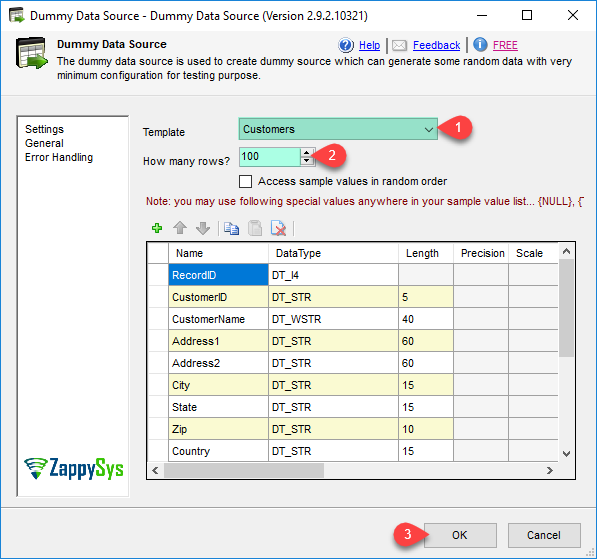Click the title bar application icon
This screenshot has width=597, height=559.
click(16, 16)
